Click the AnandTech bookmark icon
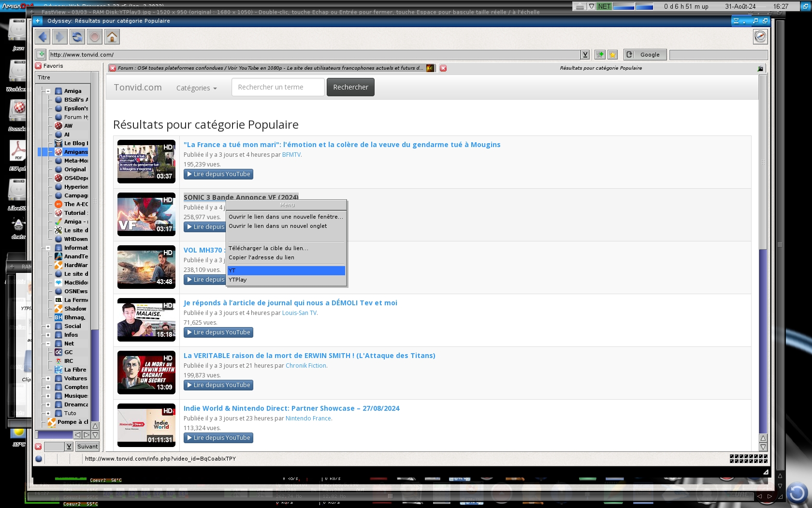 click(58, 256)
